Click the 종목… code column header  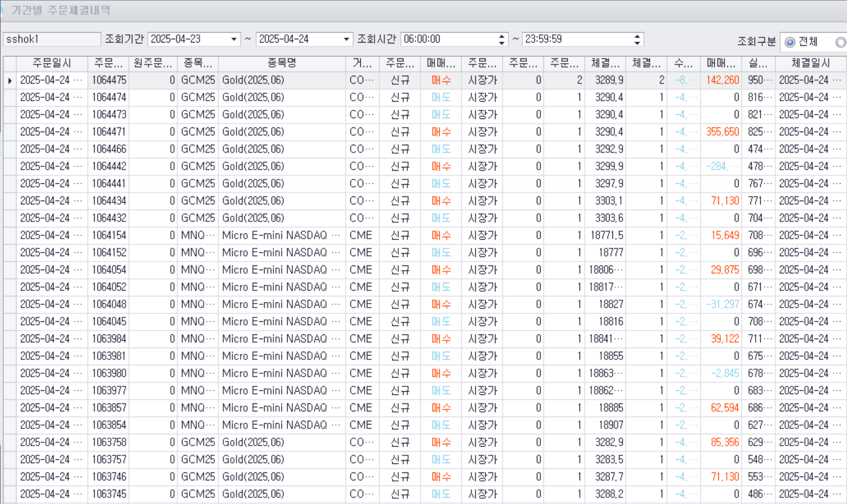coord(198,64)
